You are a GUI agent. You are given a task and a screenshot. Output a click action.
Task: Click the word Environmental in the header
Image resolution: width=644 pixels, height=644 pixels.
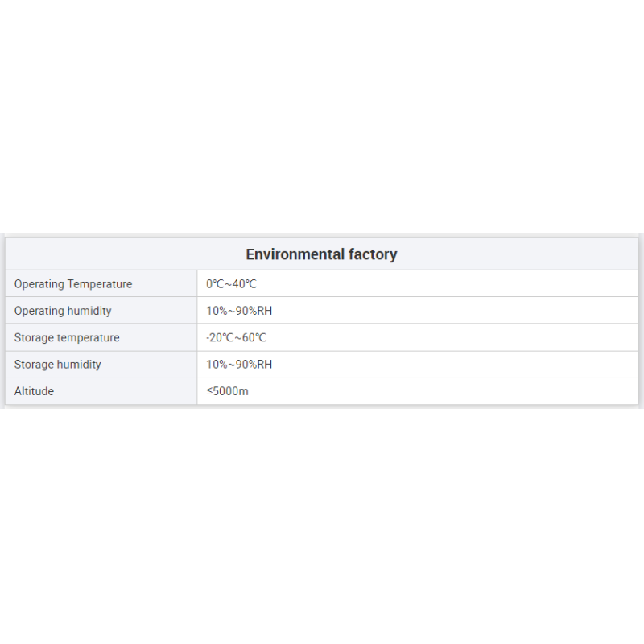pyautogui.click(x=295, y=254)
